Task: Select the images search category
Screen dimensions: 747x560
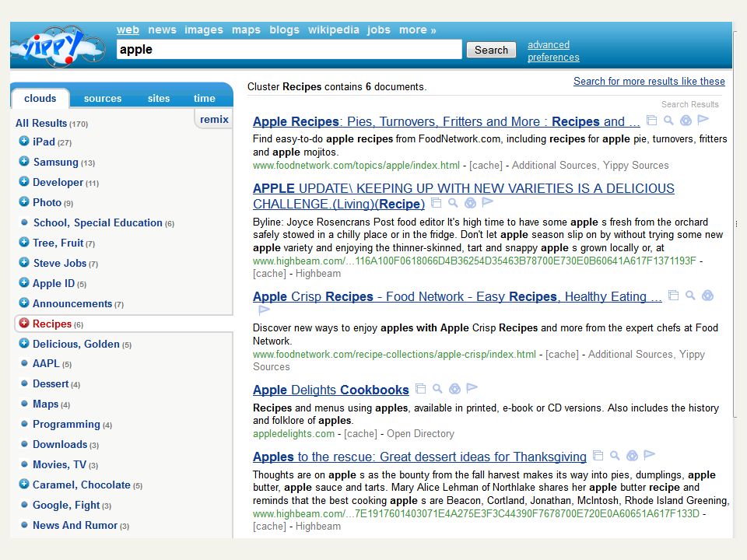Action: point(204,30)
